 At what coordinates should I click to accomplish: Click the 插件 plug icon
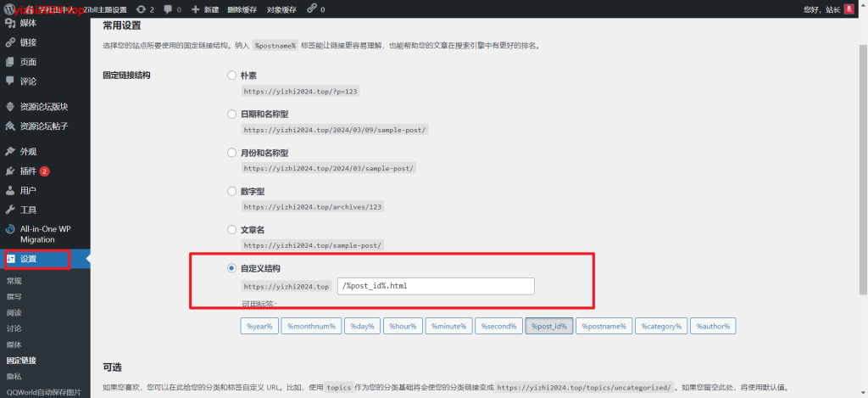point(10,171)
